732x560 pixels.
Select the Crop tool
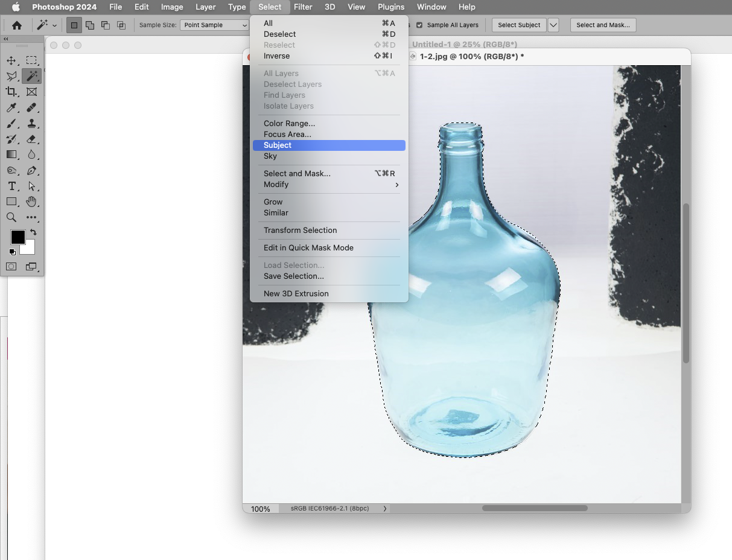[x=12, y=92]
